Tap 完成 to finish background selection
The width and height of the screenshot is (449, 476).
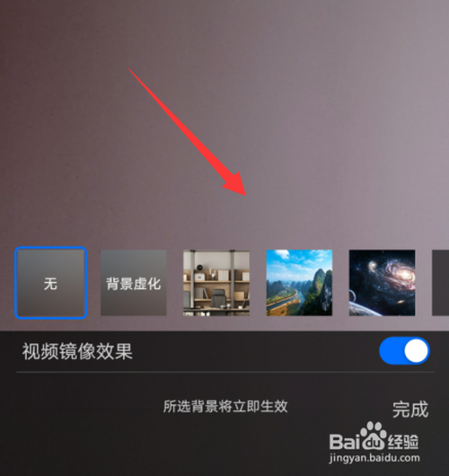coord(410,410)
